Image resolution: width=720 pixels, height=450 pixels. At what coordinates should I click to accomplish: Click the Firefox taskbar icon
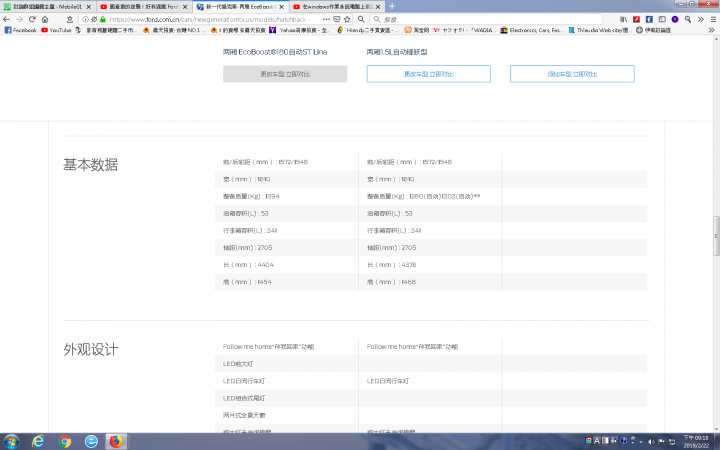click(x=116, y=442)
